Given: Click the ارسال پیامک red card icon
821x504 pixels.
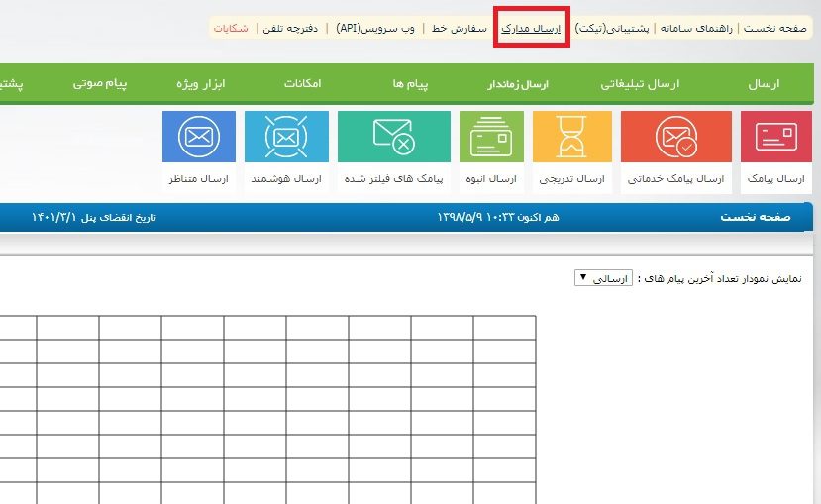Looking at the screenshot, I should 776,137.
